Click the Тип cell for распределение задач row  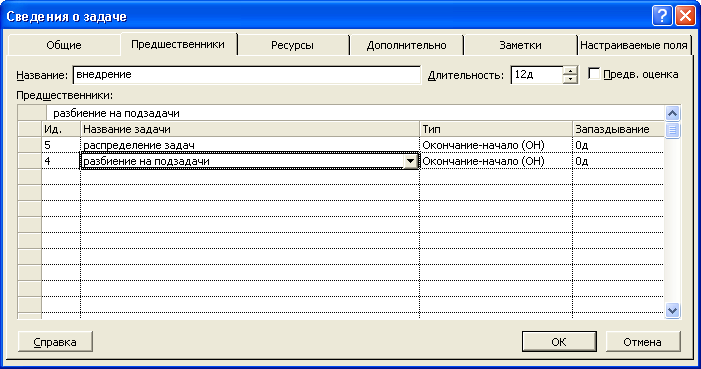coord(496,145)
